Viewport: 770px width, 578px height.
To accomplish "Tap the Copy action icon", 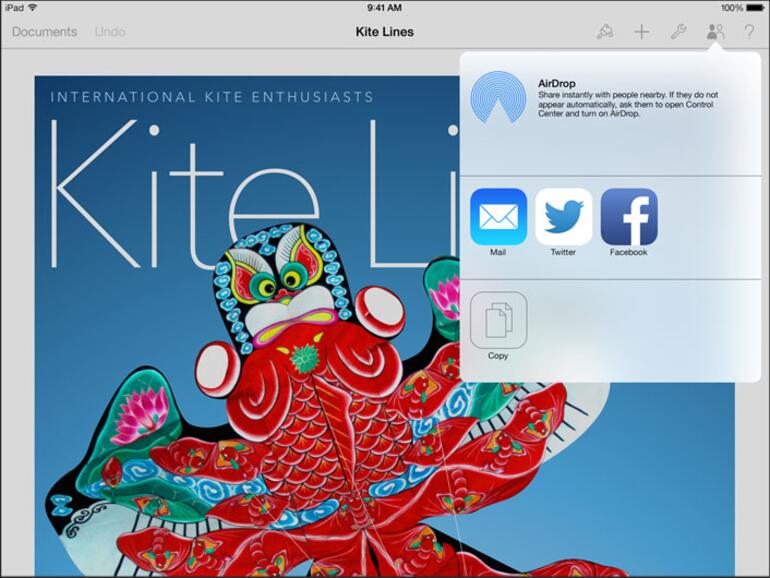I will 498,320.
